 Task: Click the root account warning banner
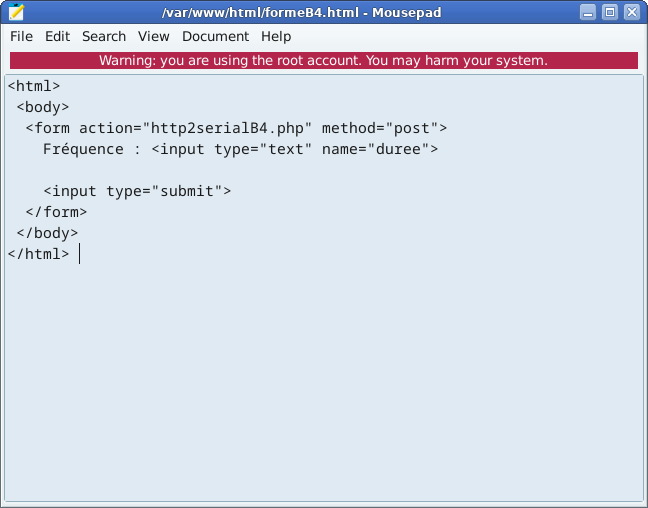[x=323, y=60]
